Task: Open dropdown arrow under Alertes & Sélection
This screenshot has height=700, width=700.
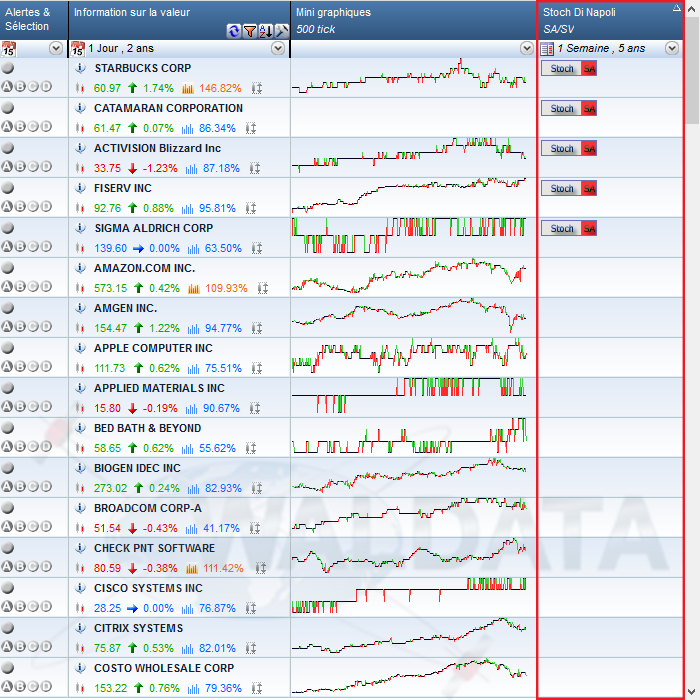Action: pos(56,48)
